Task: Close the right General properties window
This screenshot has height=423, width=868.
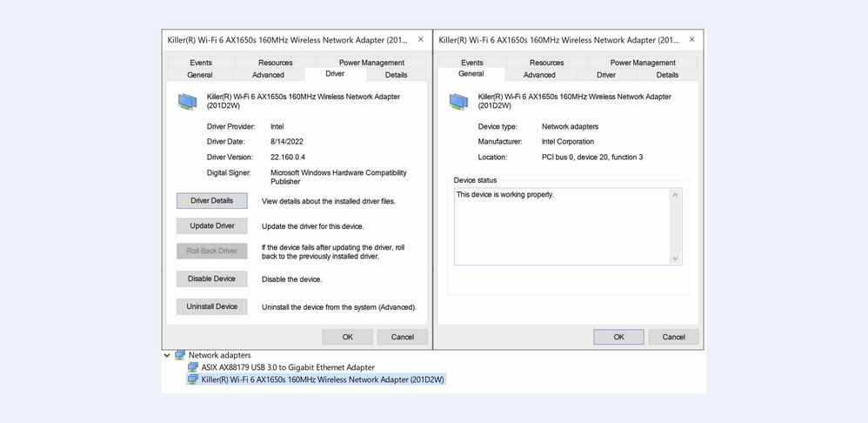Action: pos(692,39)
